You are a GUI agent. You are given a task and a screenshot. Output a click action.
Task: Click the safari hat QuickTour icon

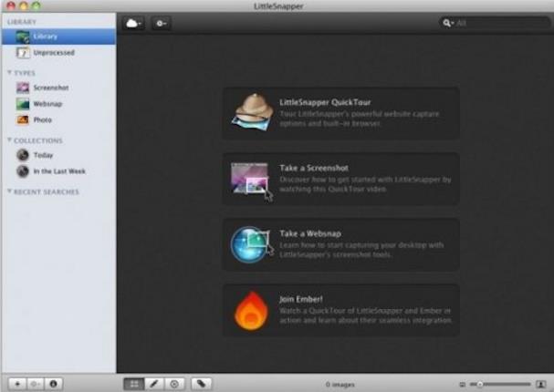[x=253, y=112]
